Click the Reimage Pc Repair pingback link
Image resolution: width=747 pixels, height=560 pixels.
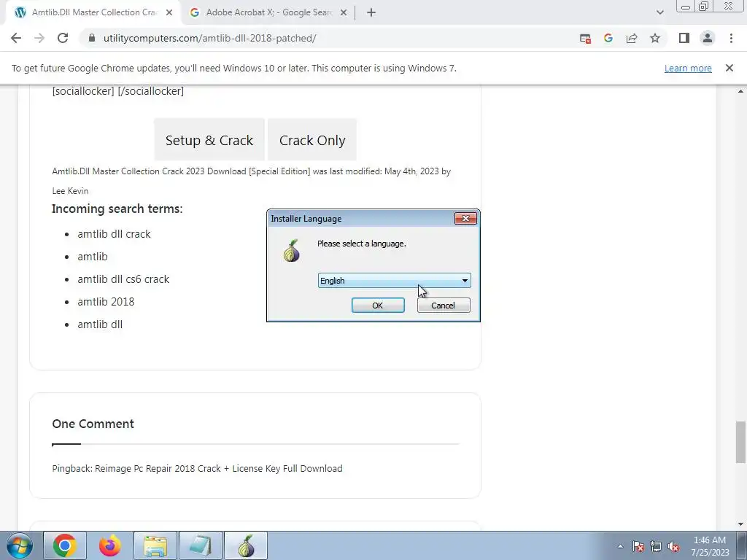[218, 469]
